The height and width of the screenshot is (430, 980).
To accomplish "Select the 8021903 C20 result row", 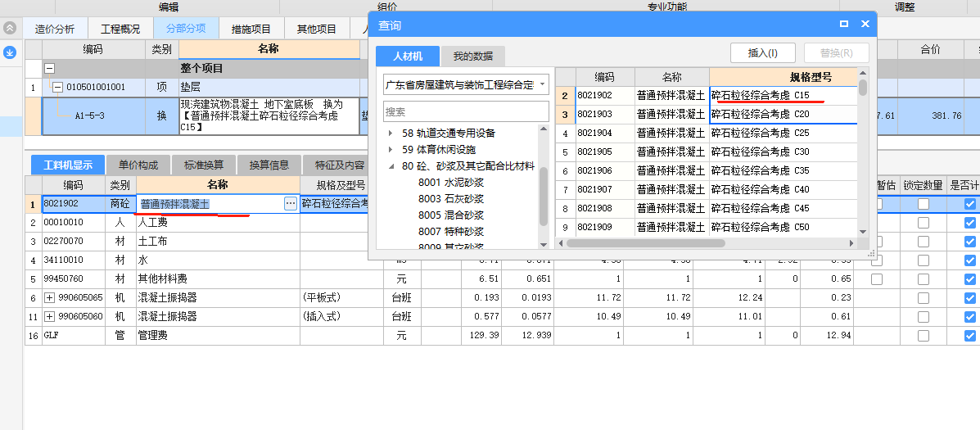I will click(707, 115).
